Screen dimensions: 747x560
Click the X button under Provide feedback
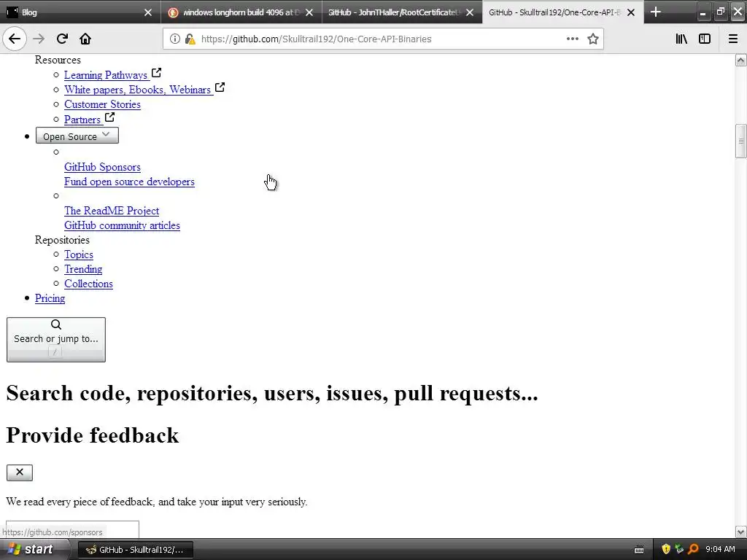click(20, 472)
